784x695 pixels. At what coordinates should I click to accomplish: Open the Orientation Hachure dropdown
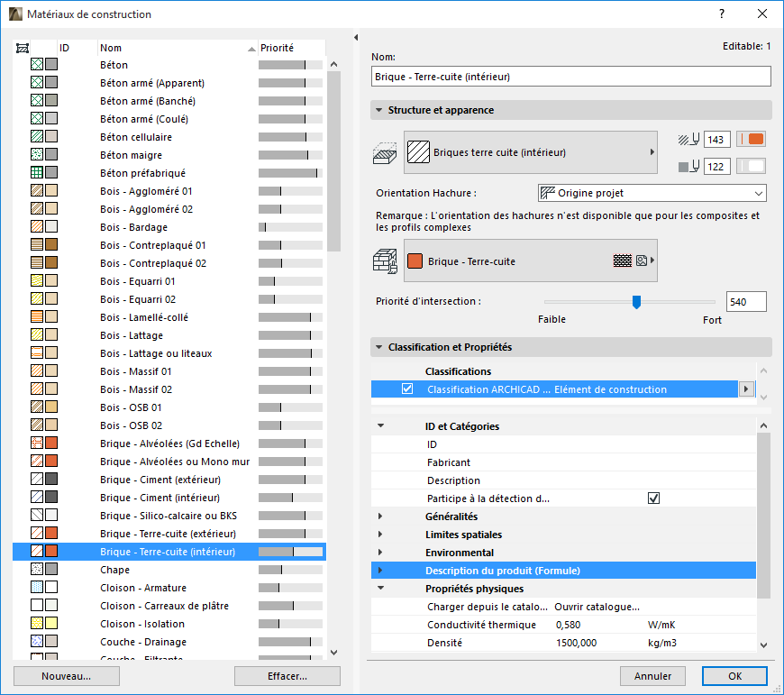point(652,193)
